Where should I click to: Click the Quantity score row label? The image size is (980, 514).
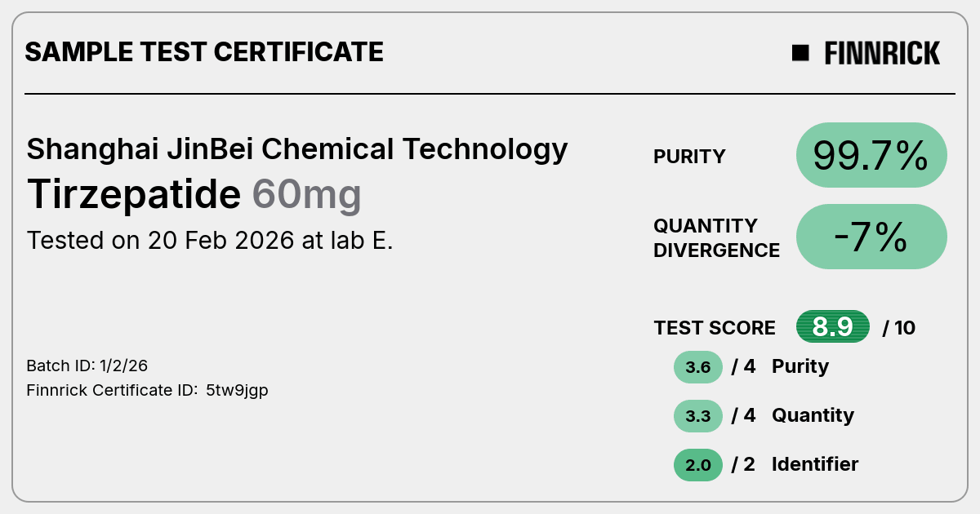pos(813,415)
